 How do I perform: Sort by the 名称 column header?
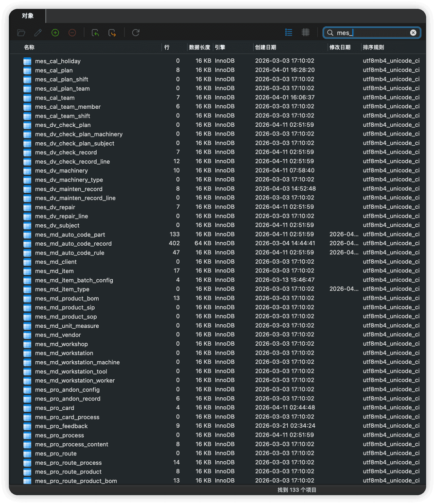29,47
